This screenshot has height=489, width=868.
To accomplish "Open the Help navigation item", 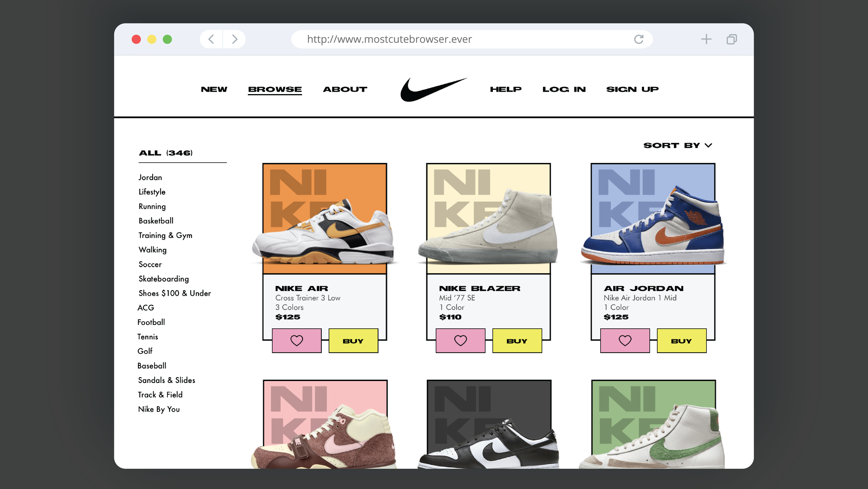I will (x=505, y=89).
